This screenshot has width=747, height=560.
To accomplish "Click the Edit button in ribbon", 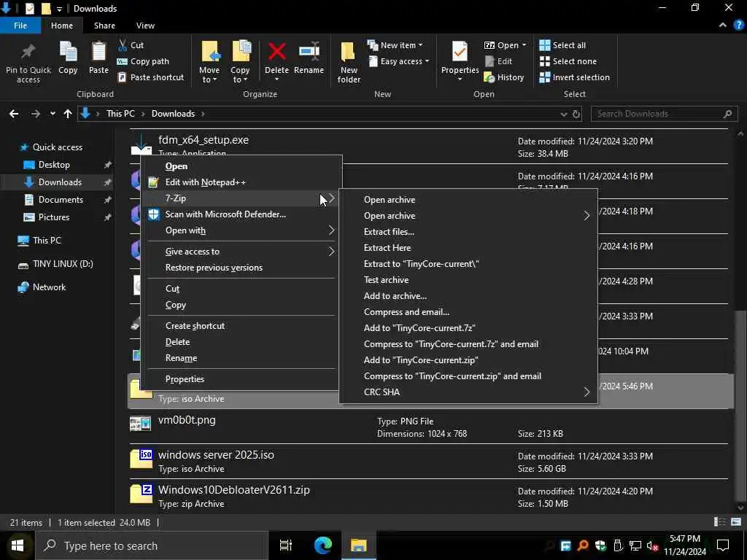I will point(498,61).
